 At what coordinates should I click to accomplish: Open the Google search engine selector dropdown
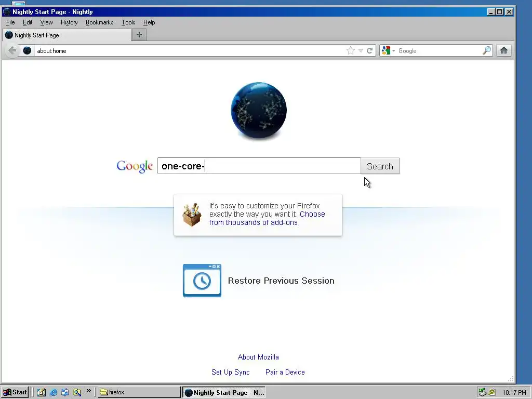coord(389,50)
